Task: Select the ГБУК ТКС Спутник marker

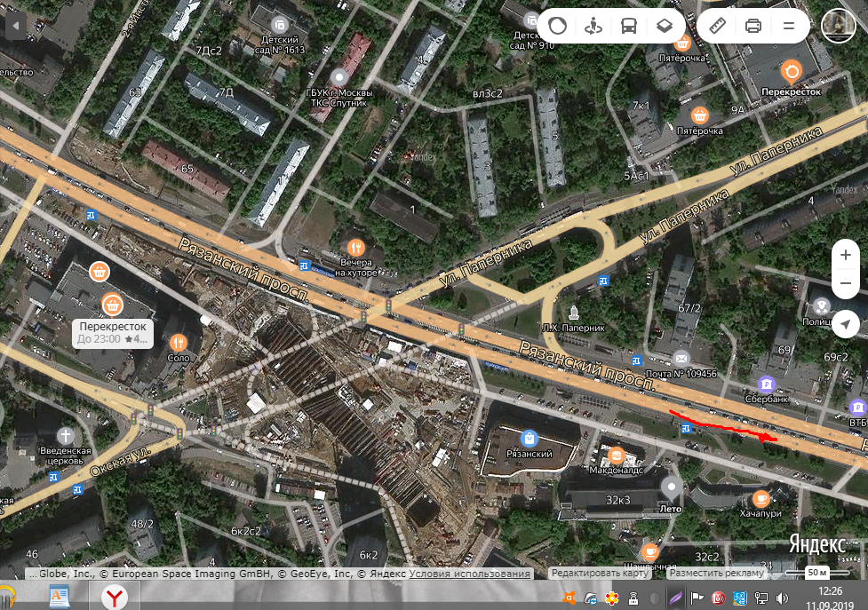Action: [x=339, y=77]
